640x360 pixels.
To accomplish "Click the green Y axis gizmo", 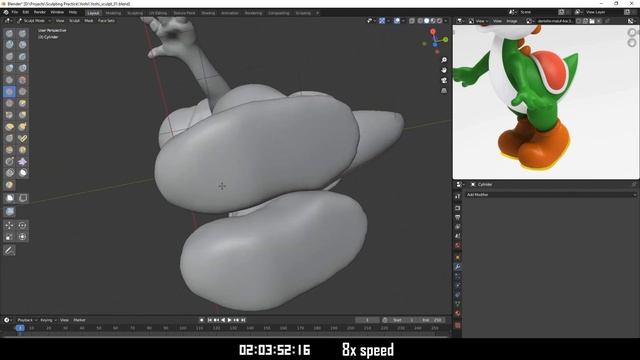I will pyautogui.click(x=445, y=40).
